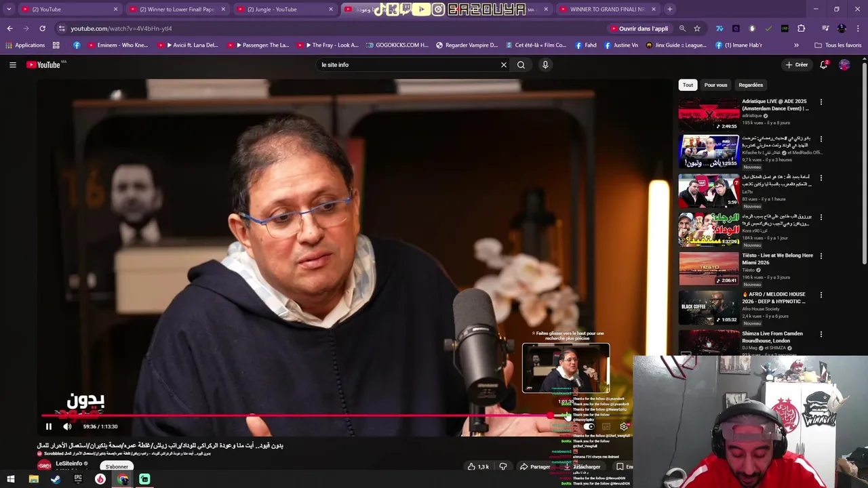Select the 'Pour vous' filter chip

(x=715, y=85)
